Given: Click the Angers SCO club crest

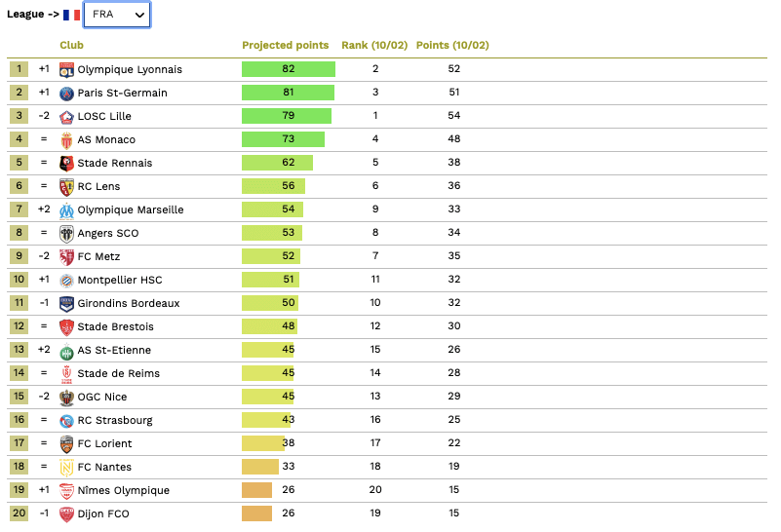Looking at the screenshot, I should pyautogui.click(x=66, y=233).
